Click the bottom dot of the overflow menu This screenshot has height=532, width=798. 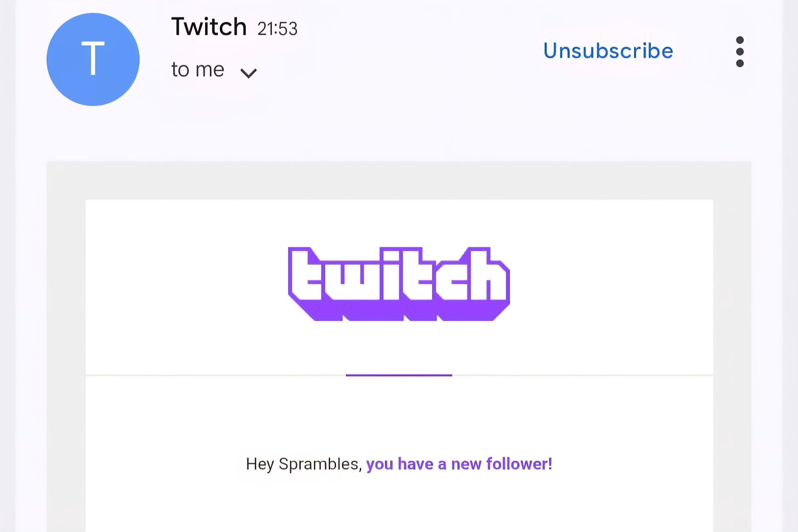coord(740,63)
